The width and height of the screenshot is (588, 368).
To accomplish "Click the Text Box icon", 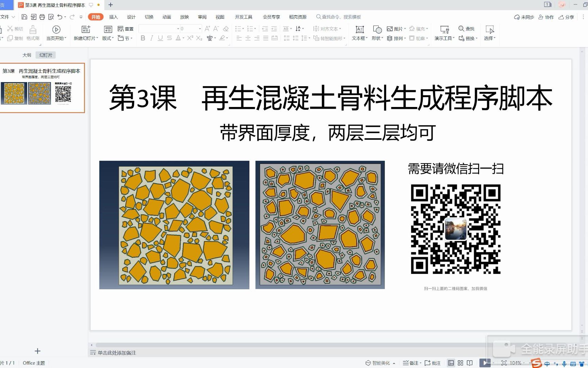I will coord(360,29).
